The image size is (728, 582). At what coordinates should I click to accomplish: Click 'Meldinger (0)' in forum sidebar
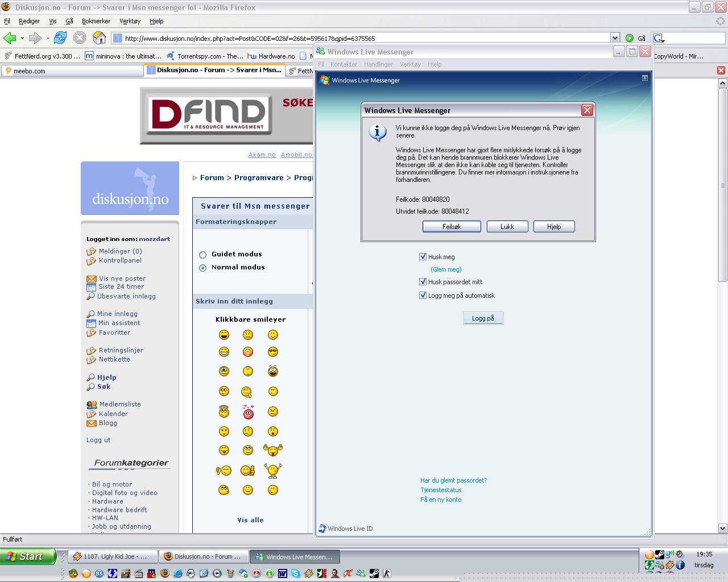pyautogui.click(x=120, y=251)
